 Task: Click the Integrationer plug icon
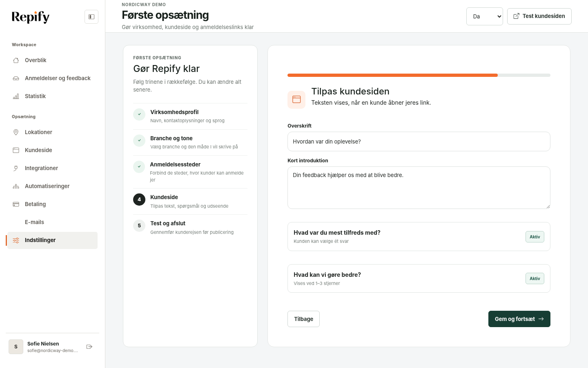[x=16, y=168]
